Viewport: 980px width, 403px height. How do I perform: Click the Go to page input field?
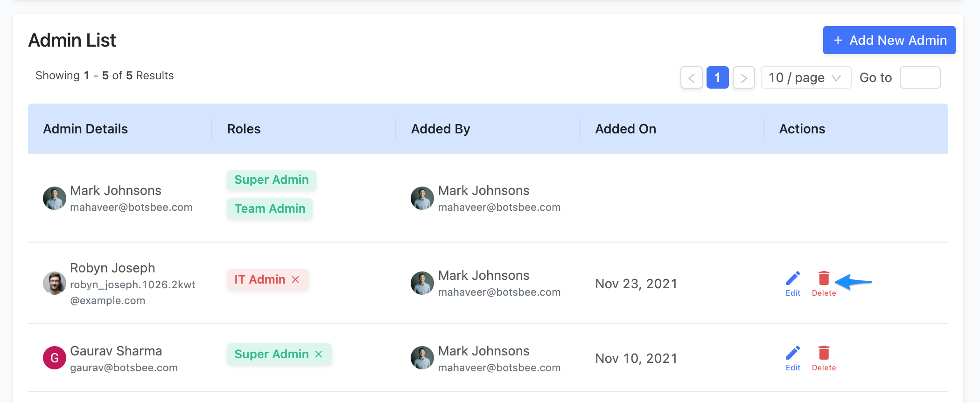(x=920, y=77)
